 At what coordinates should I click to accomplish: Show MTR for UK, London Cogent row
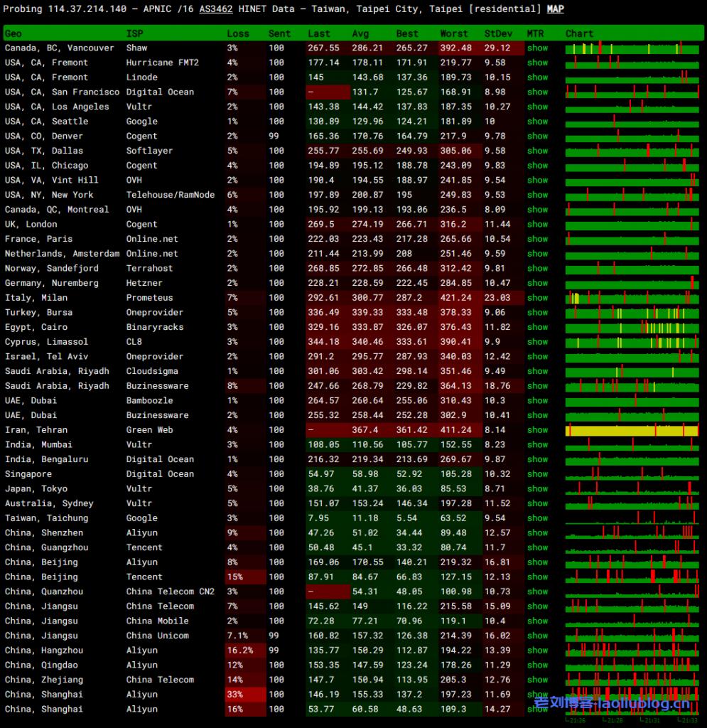[537, 225]
